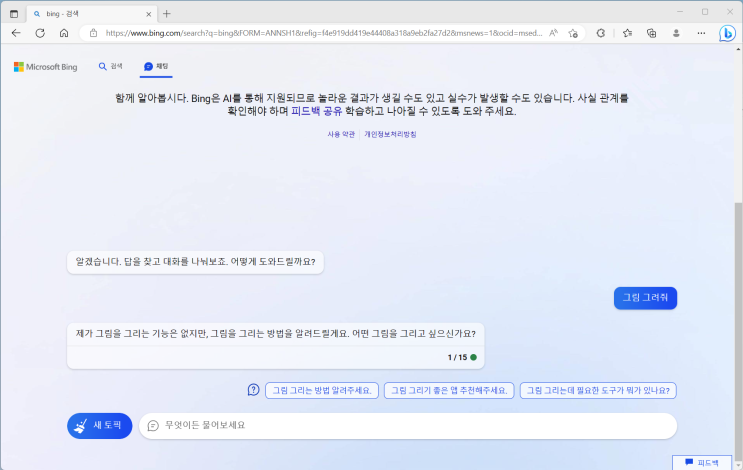Click the Microsoft Bing logo
This screenshot has height=470, width=743.
click(45, 67)
